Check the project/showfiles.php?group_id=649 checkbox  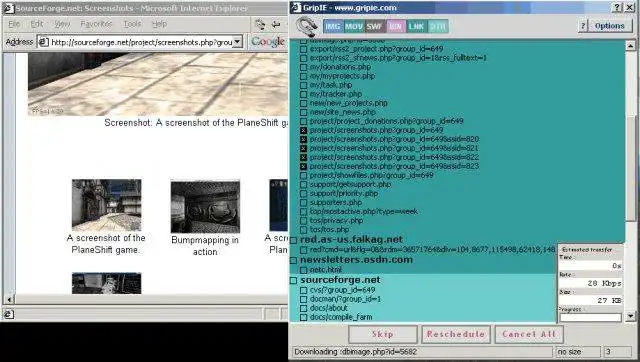(303, 175)
